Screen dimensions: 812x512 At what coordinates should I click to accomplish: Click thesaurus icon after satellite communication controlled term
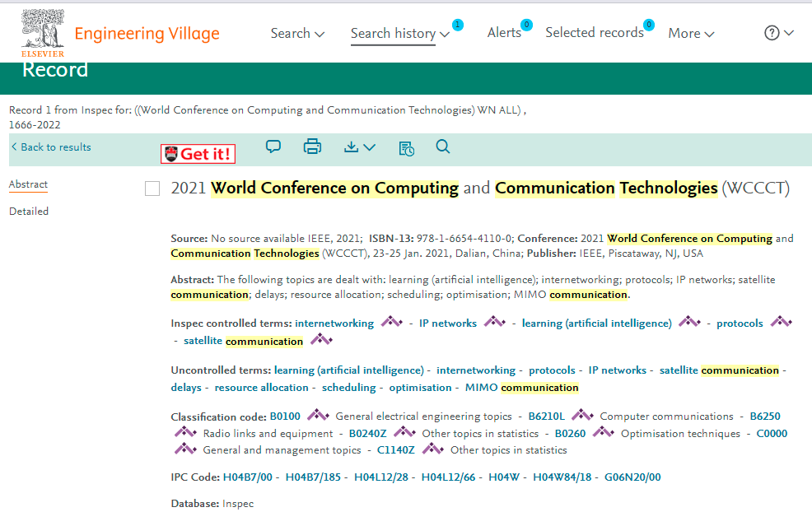click(x=321, y=340)
